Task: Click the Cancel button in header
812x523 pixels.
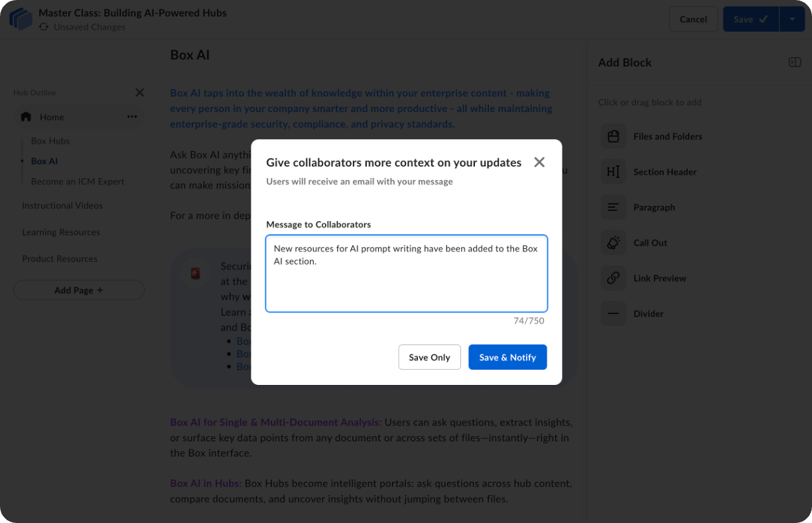Action: 693,19
